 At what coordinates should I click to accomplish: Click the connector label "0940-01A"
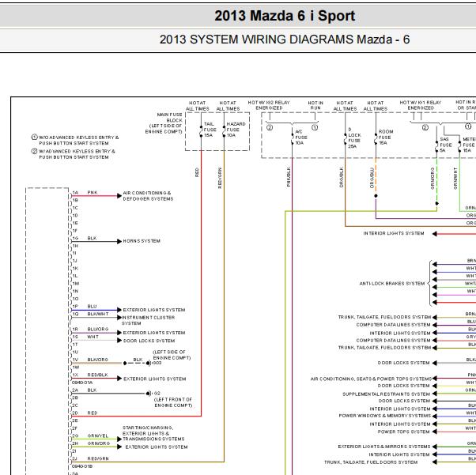pyautogui.click(x=82, y=383)
